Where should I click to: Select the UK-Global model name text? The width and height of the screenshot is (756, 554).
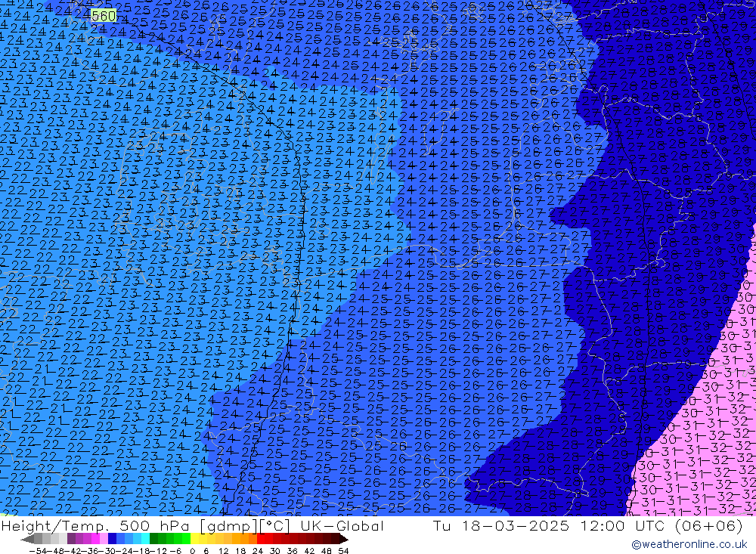point(342,525)
